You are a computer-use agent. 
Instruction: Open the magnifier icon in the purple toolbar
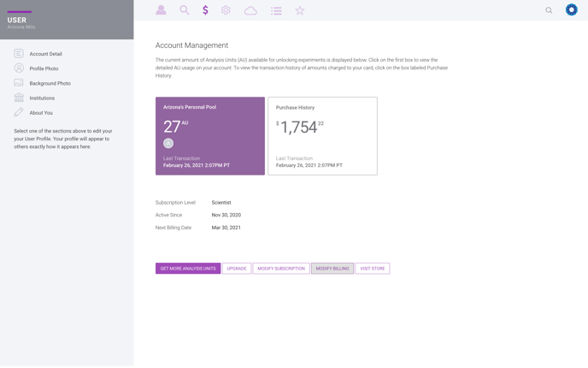(184, 10)
